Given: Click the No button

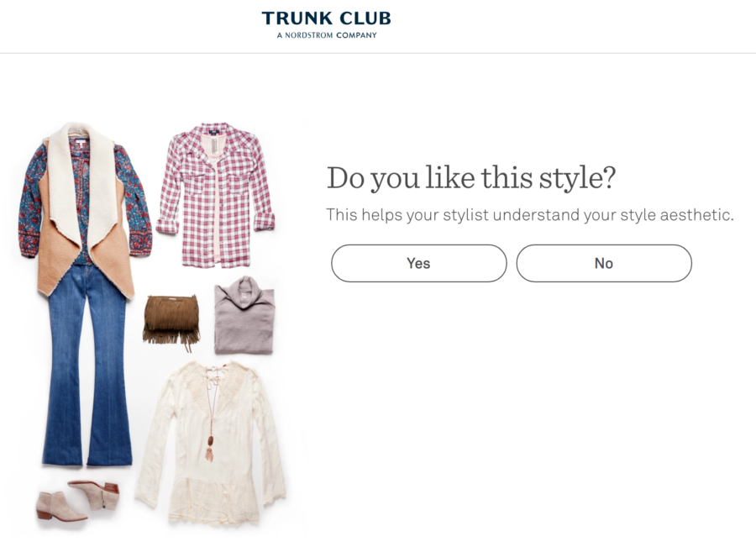Looking at the screenshot, I should pos(604,263).
